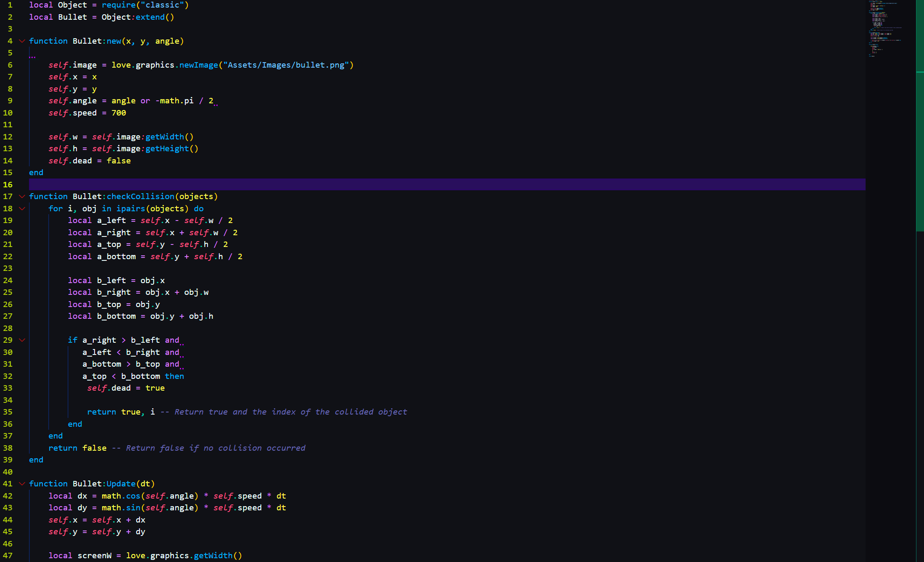Click the minimap code overview

[890, 29]
